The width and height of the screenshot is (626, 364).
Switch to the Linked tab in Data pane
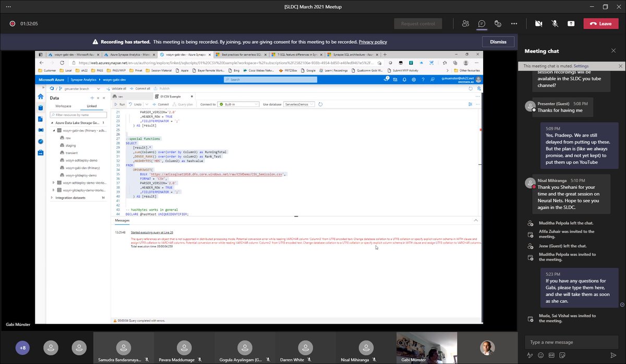point(92,106)
